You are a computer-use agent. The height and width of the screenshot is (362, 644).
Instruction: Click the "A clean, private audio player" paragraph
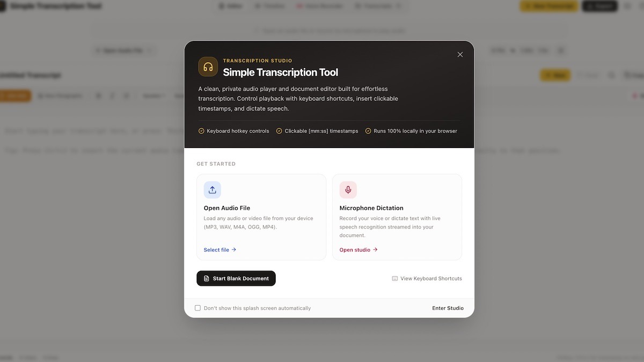(298, 99)
